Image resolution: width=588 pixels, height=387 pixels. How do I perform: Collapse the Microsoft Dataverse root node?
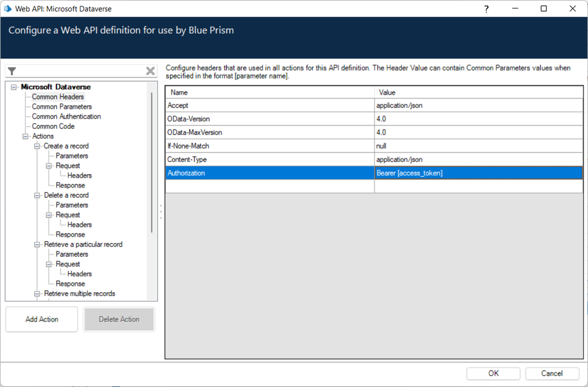tap(14, 87)
